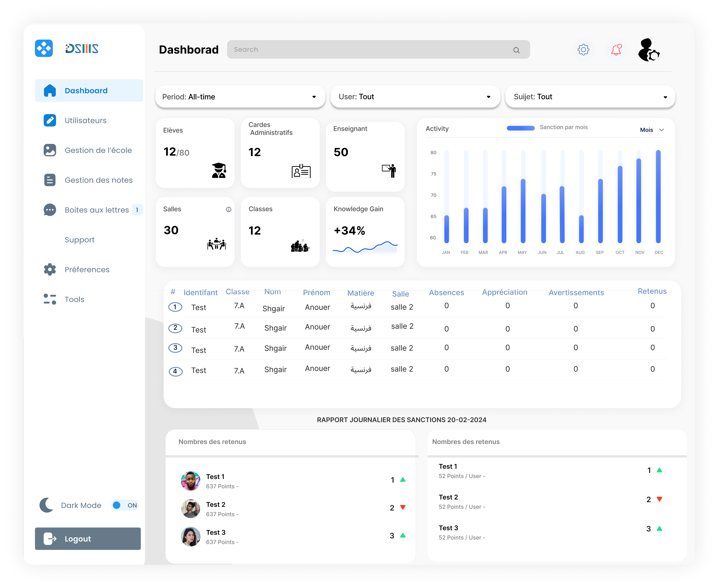The image size is (718, 588).
Task: Click Test 2 profile photo thumbnail
Action: [190, 508]
